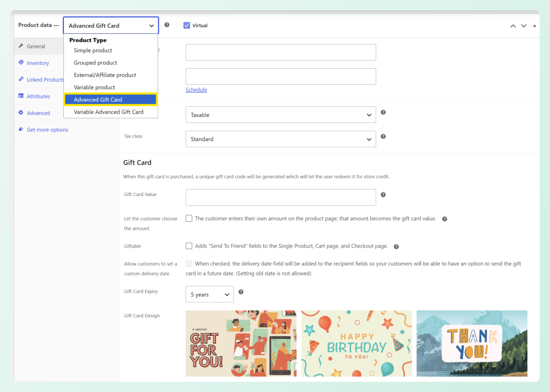550x392 pixels.
Task: Open the Advanced tab
Action: (39, 113)
